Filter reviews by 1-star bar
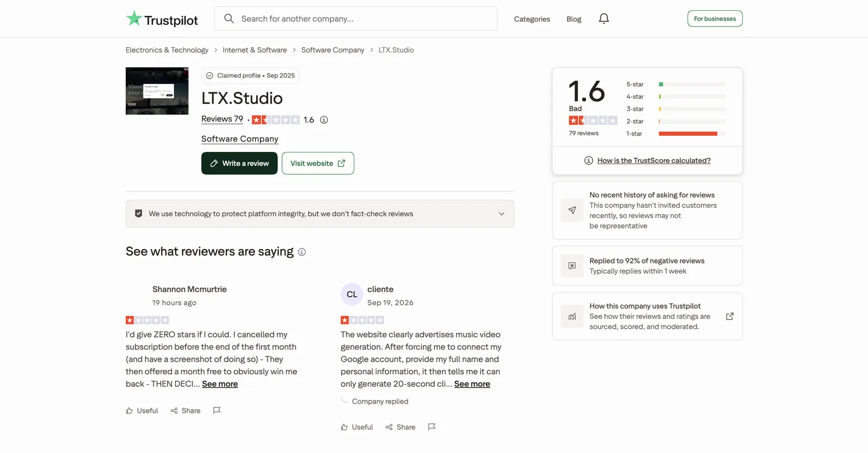Image resolution: width=868 pixels, height=453 pixels. [x=675, y=133]
